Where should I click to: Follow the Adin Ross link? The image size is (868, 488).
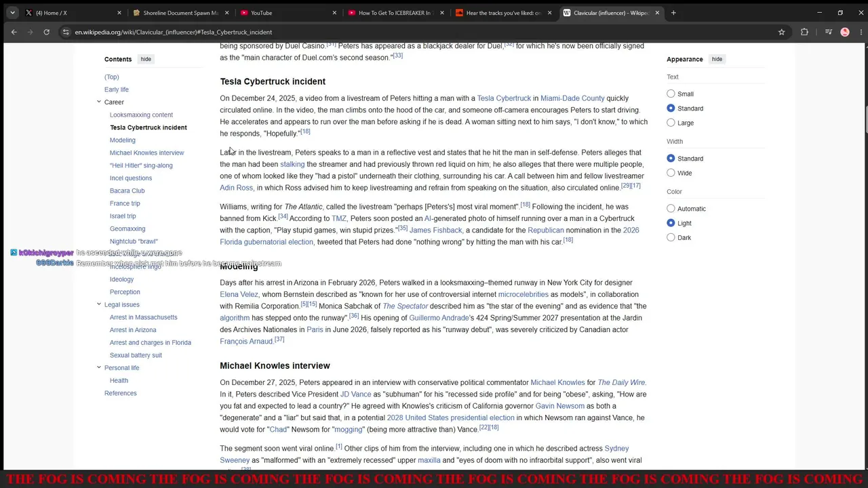tap(236, 188)
